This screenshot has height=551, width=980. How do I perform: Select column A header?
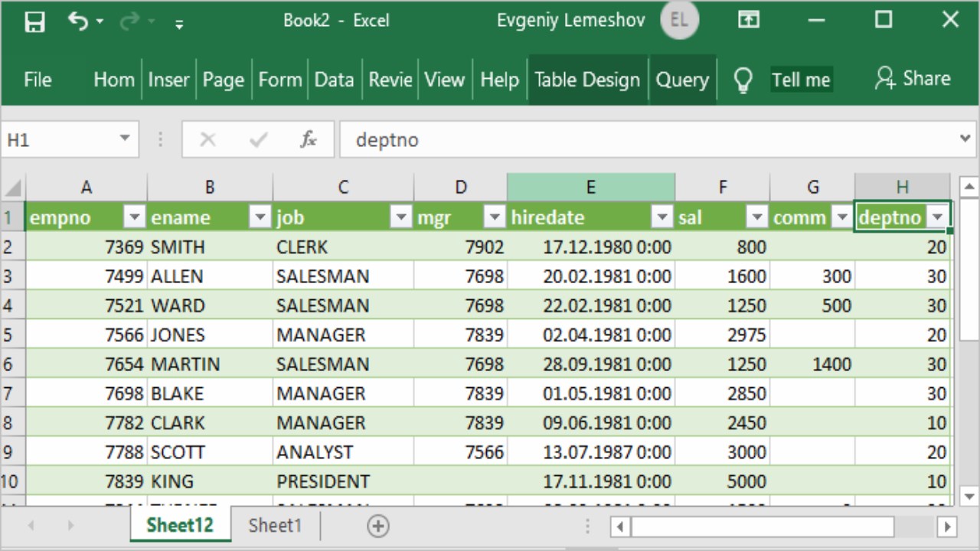(86, 187)
